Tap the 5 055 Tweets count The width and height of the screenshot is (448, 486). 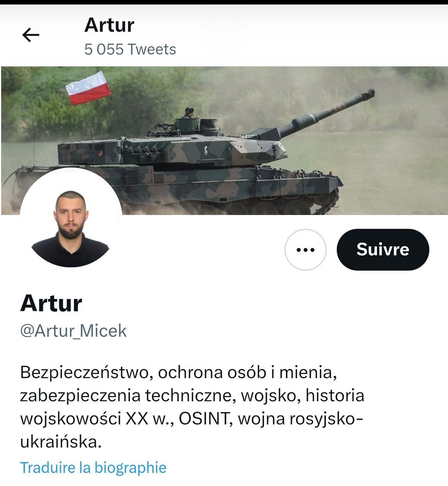[130, 49]
